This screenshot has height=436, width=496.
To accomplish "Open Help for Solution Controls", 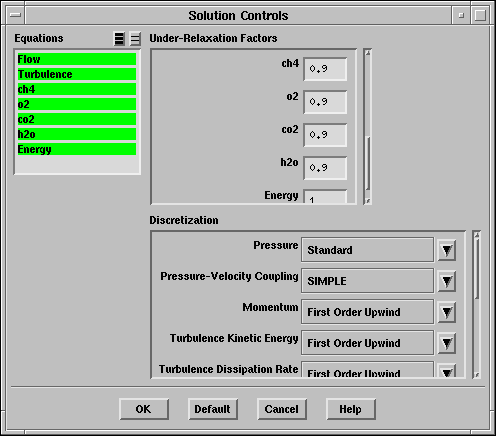I will click(351, 409).
